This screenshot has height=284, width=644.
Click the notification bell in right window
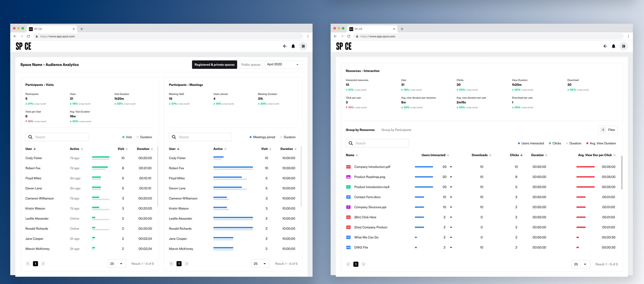coord(613,46)
